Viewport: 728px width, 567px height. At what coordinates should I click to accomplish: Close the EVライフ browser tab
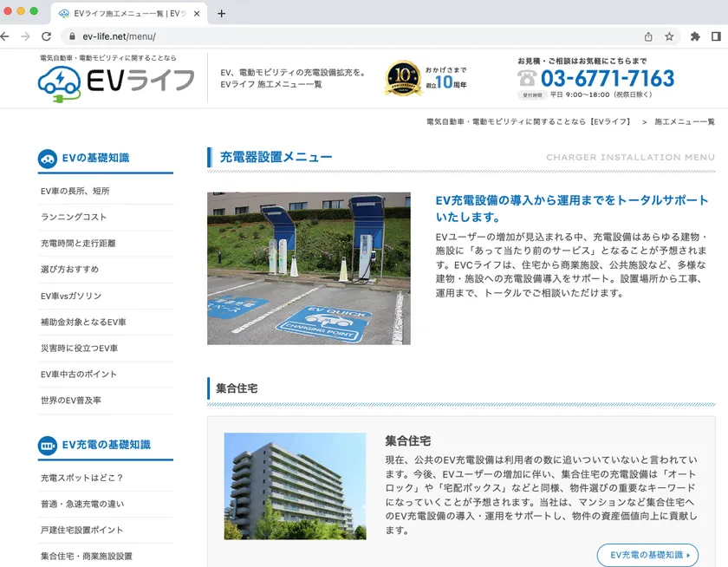[197, 14]
